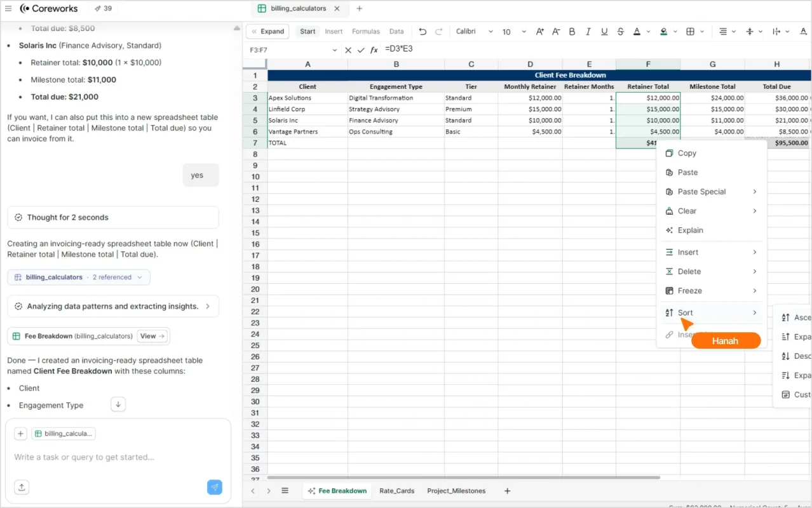This screenshot has height=508, width=812.
Task: Open the borders grid icon
Action: point(690,31)
